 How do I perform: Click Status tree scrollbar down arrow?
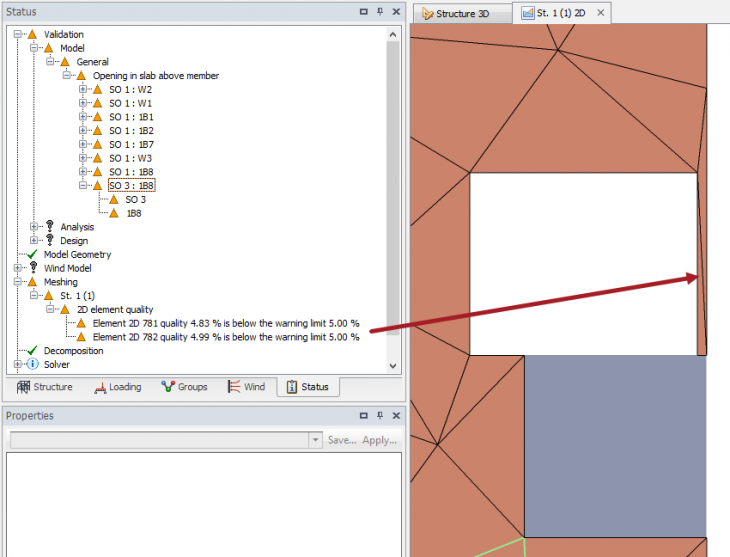click(x=393, y=366)
